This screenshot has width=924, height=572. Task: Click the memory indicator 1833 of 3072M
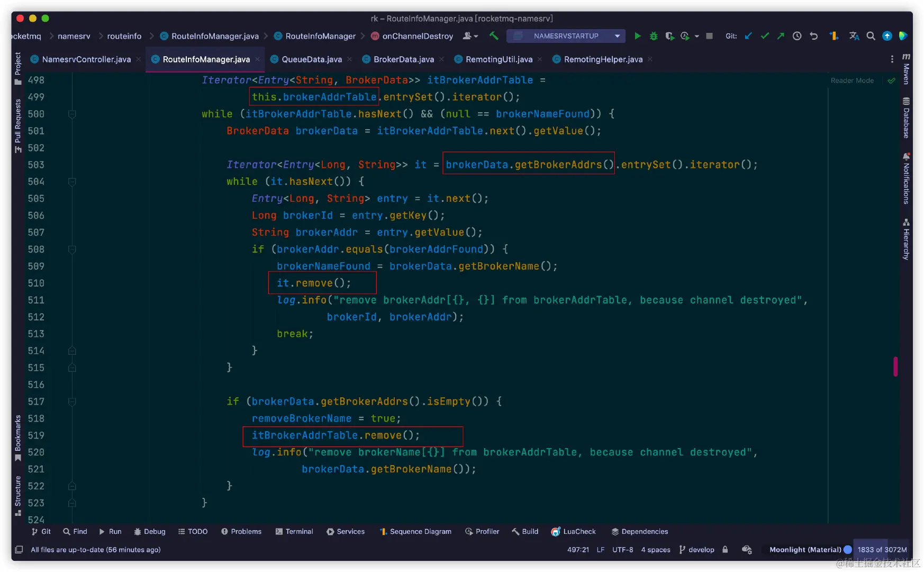(882, 550)
